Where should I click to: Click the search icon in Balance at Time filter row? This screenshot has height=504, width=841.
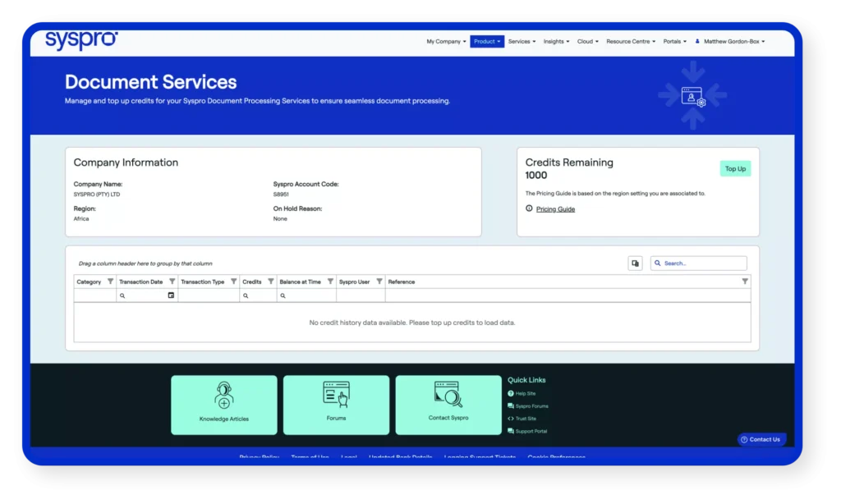283,296
